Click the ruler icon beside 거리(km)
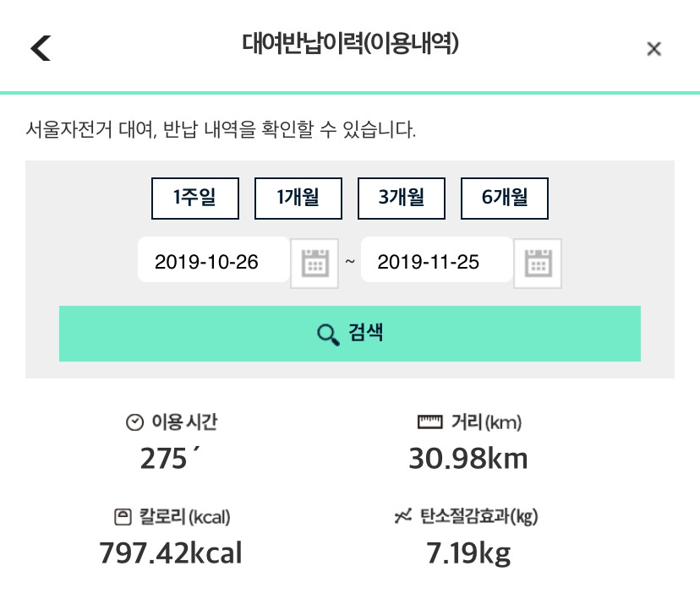 [429, 422]
